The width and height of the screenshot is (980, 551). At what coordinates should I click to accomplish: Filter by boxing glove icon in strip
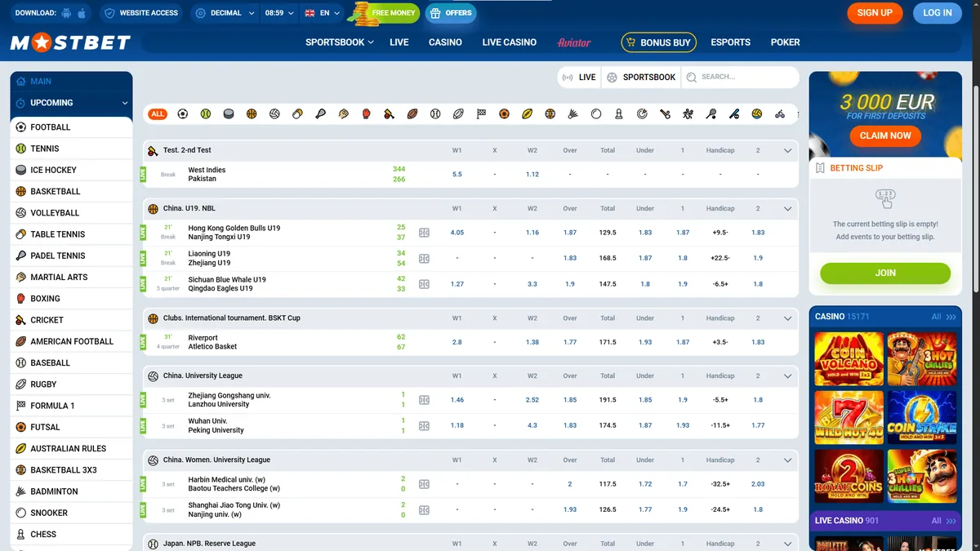367,114
